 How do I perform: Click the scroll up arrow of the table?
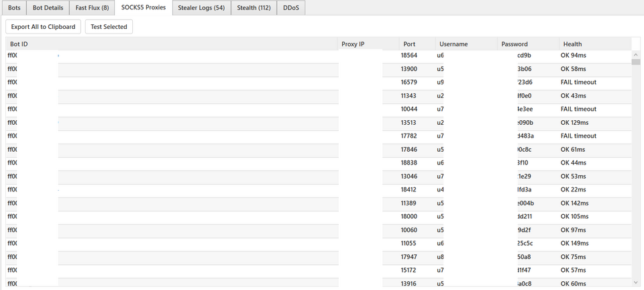[636, 54]
